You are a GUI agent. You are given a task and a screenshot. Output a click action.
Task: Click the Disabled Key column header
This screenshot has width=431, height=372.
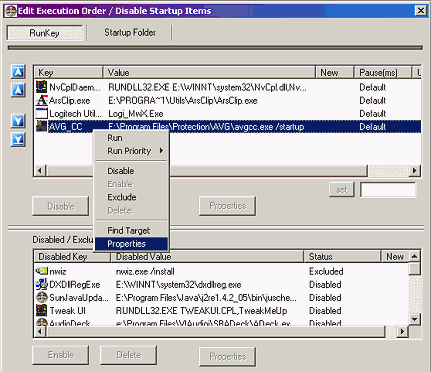click(72, 257)
